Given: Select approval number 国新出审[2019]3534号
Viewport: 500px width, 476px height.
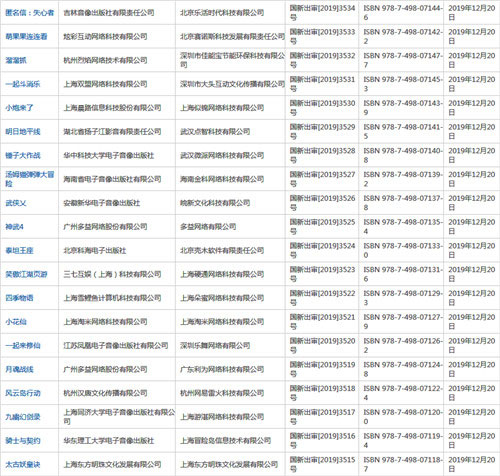Looking at the screenshot, I should click(322, 13).
